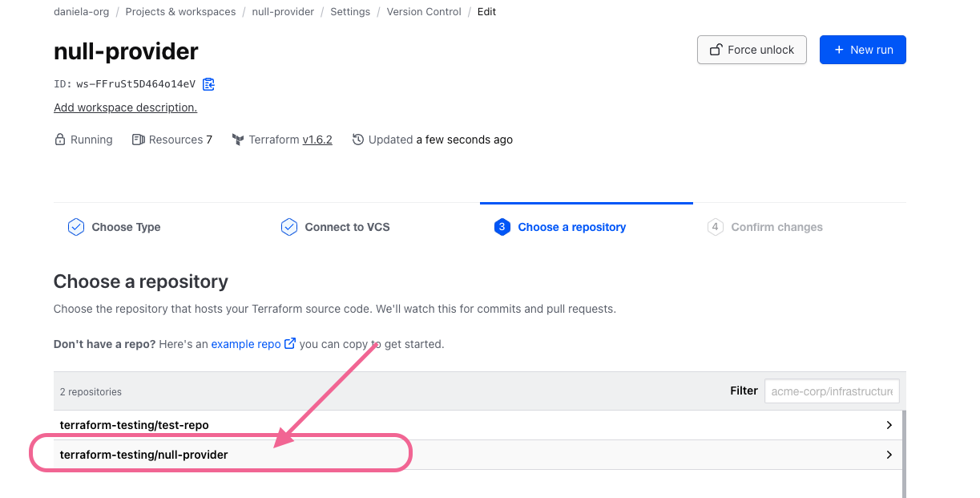
Task: Click the lock icon beside Running status
Action: click(59, 140)
